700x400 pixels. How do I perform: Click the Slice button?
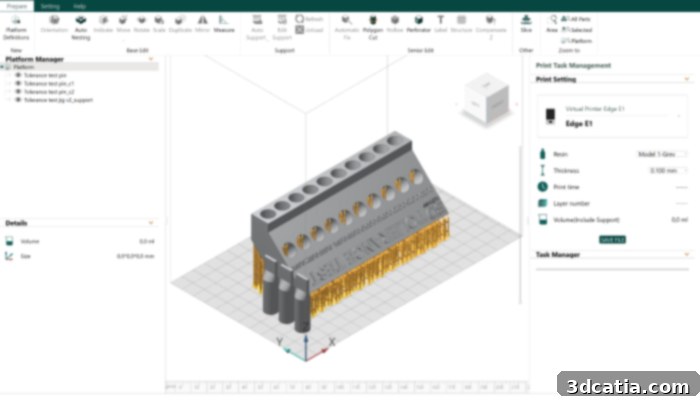[x=526, y=24]
